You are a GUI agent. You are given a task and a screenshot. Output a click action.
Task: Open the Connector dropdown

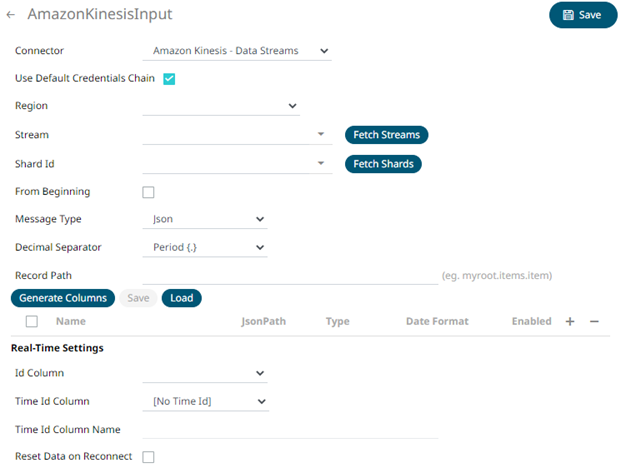240,50
